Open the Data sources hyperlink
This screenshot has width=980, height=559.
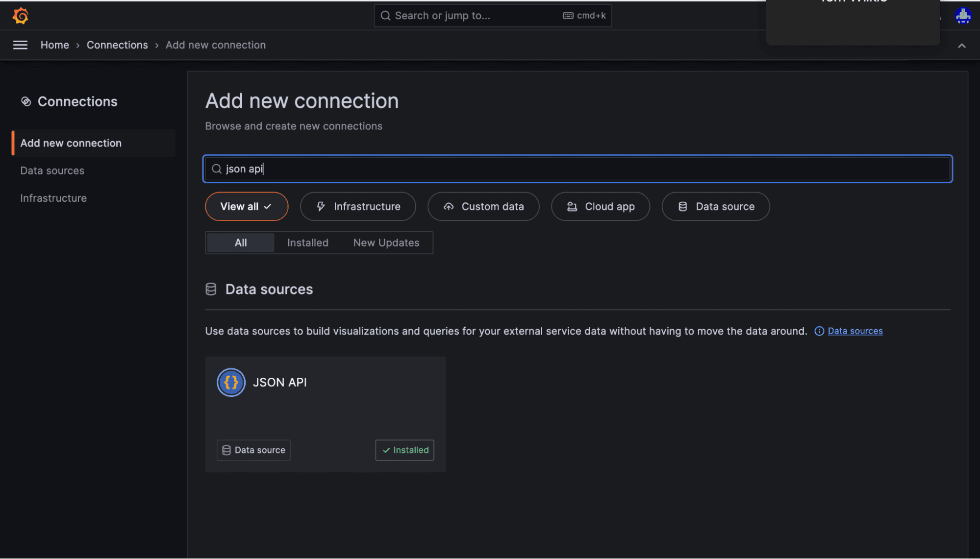[x=855, y=331]
